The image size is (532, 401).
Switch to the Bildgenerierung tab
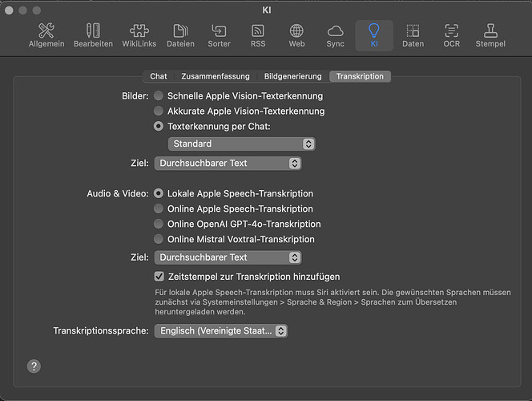click(292, 76)
